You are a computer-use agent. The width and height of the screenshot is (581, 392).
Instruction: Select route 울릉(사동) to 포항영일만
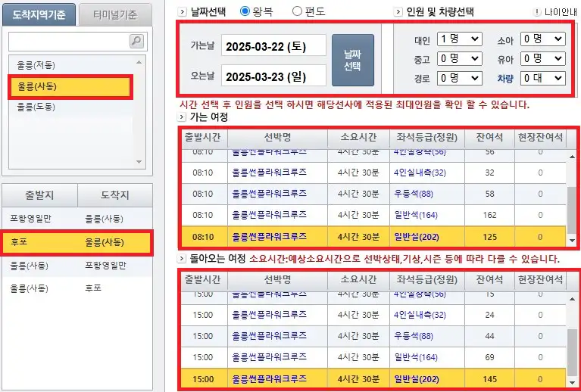(77, 266)
